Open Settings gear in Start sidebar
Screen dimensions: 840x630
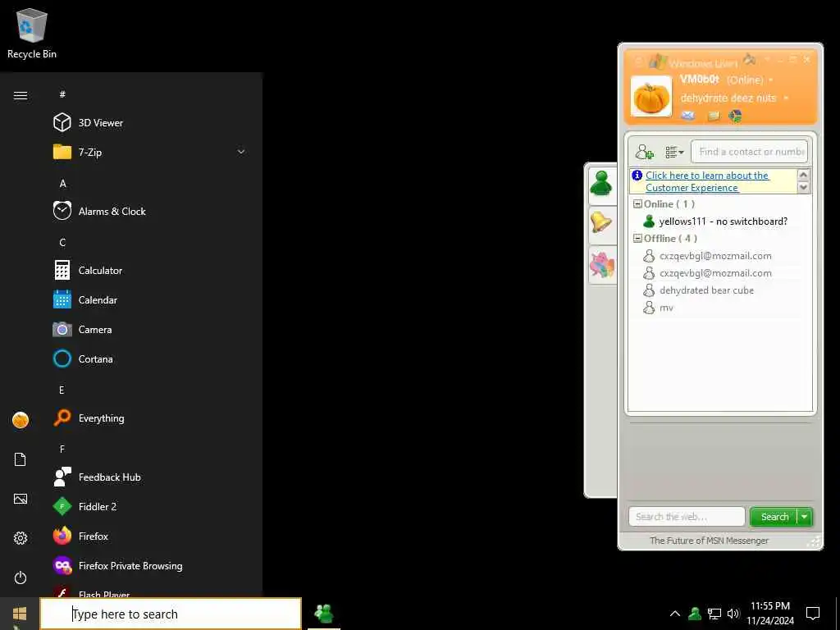(21, 538)
